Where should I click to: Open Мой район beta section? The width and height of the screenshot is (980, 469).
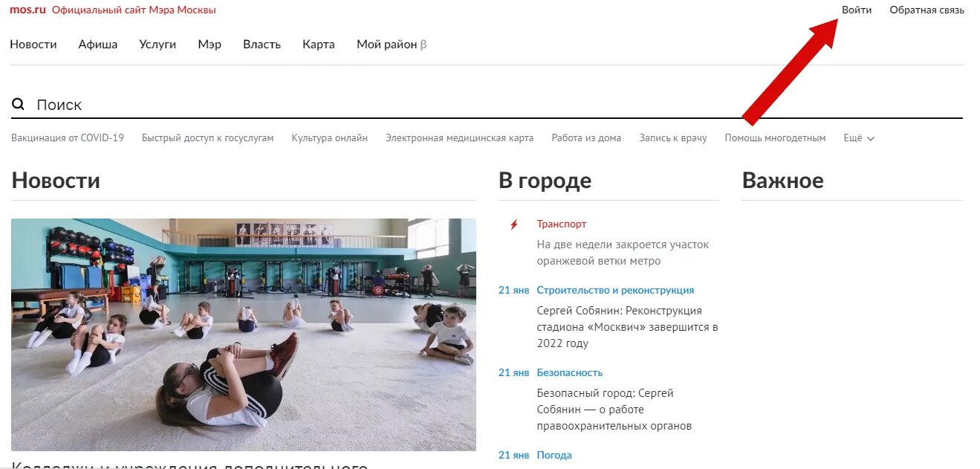(x=392, y=45)
